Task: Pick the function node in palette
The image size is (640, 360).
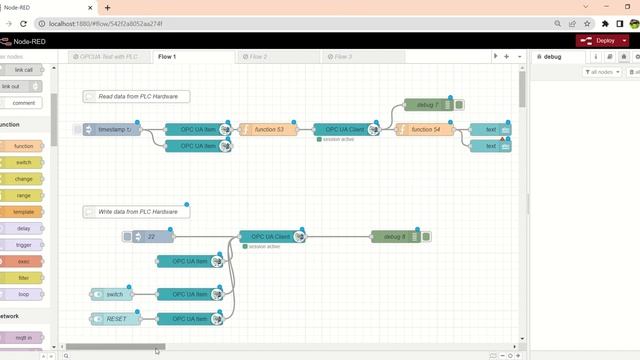Action: click(21, 146)
